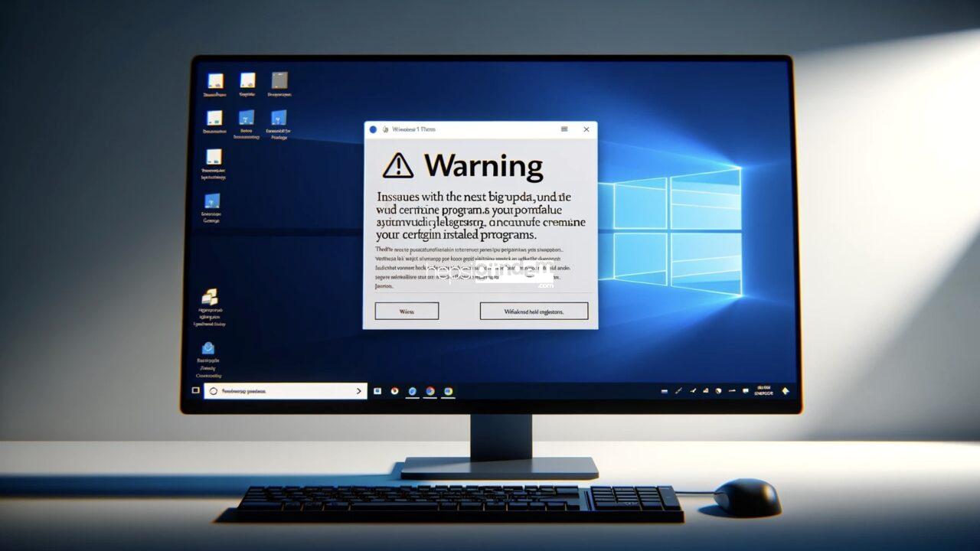Screen dimensions: 980x551
Task: Click the arrow inside the taskbar search box
Action: [359, 391]
